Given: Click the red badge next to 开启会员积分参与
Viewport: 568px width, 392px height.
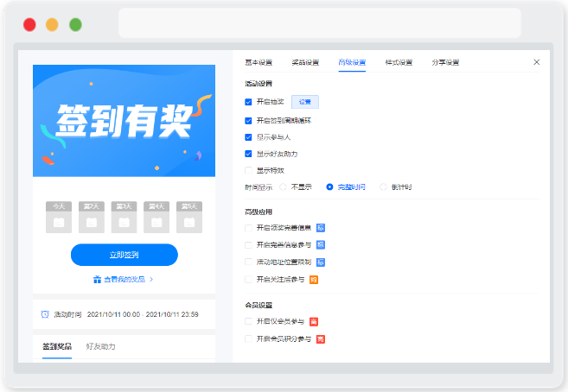Looking at the screenshot, I should point(321,339).
